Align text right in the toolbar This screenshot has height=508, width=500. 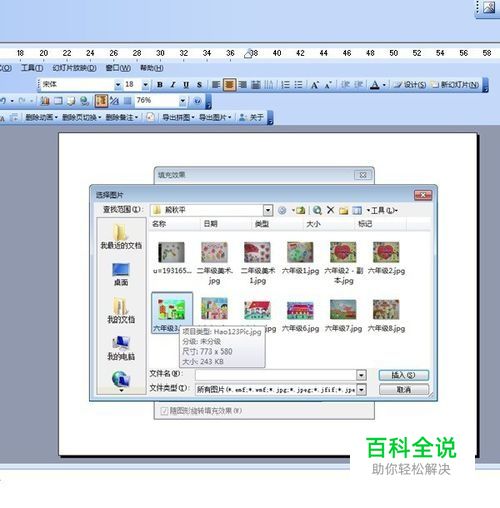pyautogui.click(x=243, y=85)
